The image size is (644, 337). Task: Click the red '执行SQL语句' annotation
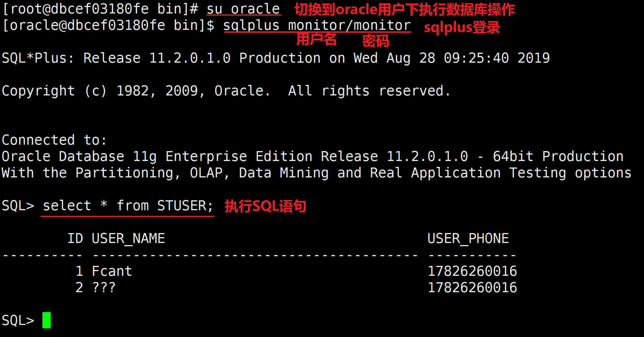click(265, 206)
